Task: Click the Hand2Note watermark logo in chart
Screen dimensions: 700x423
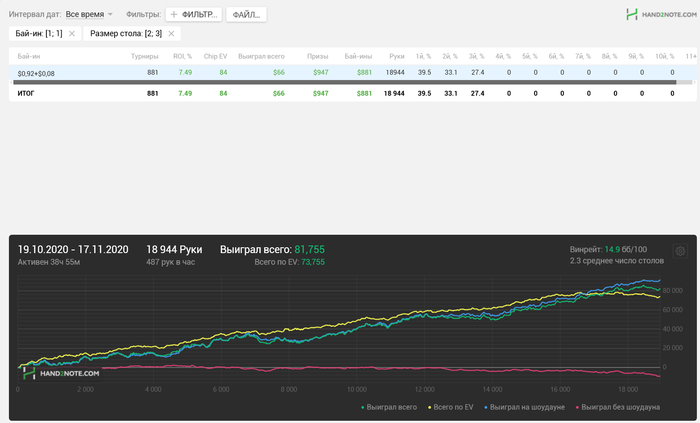Action: [61, 373]
